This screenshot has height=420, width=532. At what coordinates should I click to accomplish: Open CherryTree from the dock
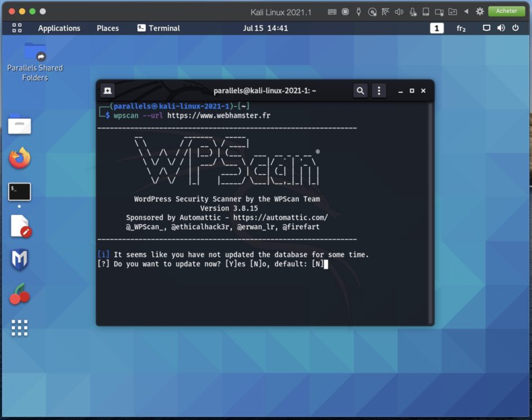point(20,294)
